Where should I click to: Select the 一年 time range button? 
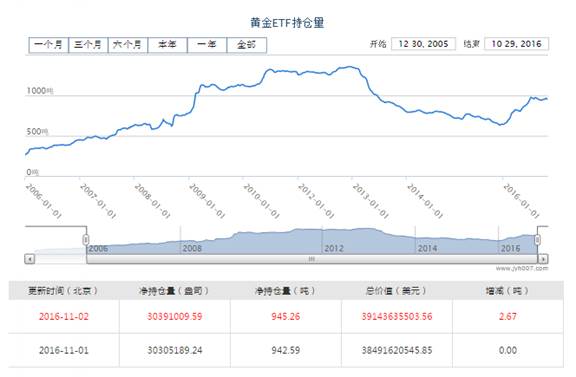(207, 45)
